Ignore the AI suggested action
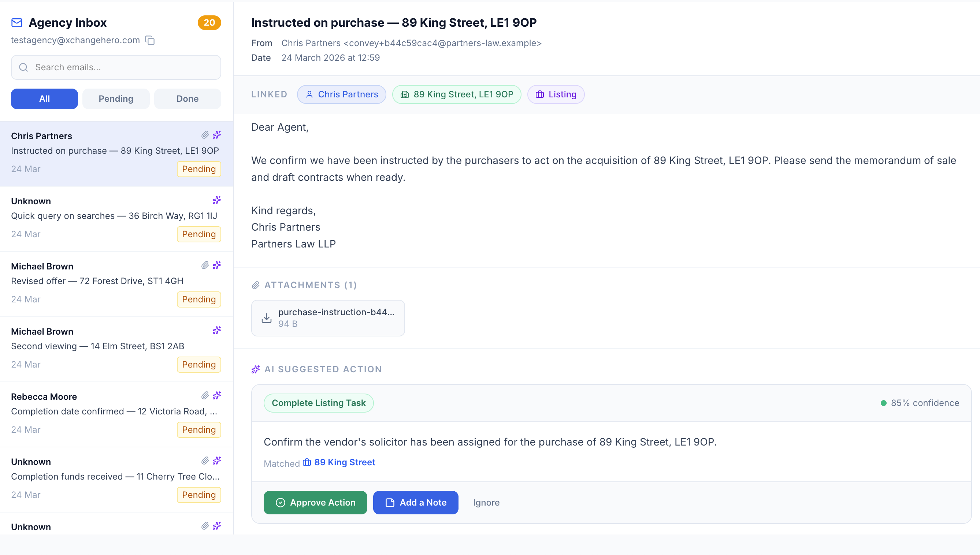The height and width of the screenshot is (555, 980). (x=486, y=502)
